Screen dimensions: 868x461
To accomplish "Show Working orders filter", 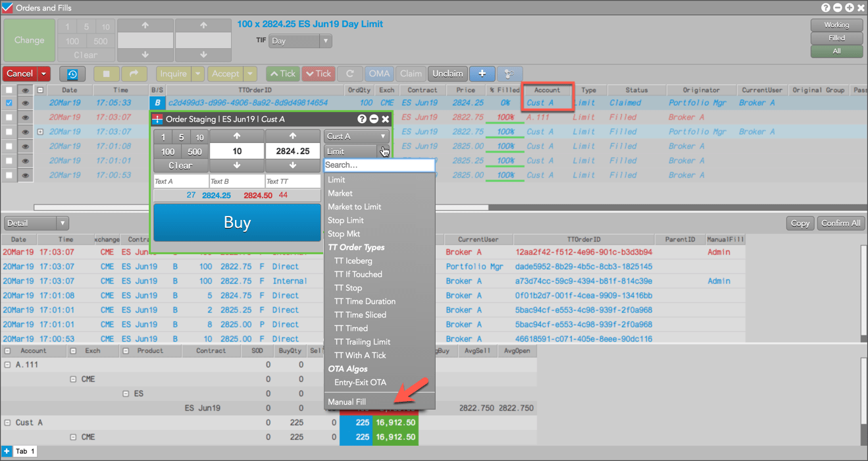I will point(836,25).
